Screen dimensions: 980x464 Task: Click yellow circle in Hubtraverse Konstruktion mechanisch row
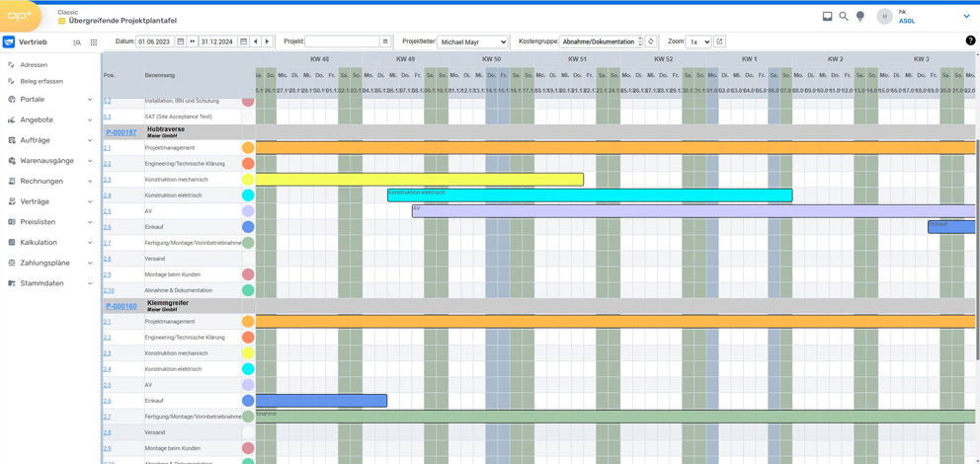point(248,180)
